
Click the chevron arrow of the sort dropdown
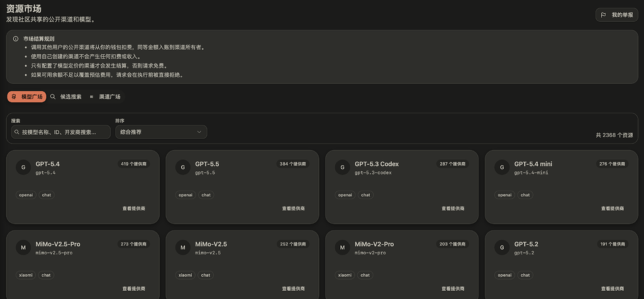(199, 132)
